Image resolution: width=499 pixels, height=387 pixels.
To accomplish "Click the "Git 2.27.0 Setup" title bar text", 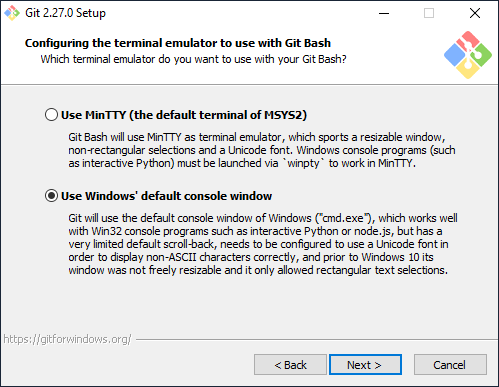I will coord(65,13).
